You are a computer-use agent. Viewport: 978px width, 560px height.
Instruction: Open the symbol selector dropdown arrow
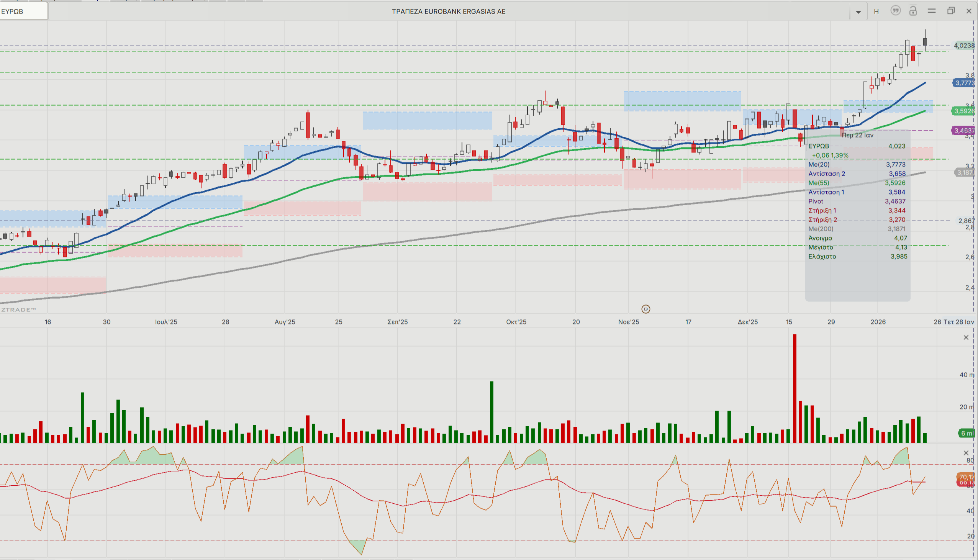click(x=858, y=12)
